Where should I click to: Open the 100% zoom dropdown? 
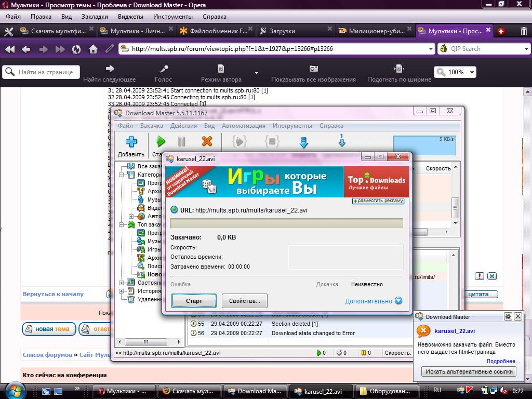click(472, 72)
